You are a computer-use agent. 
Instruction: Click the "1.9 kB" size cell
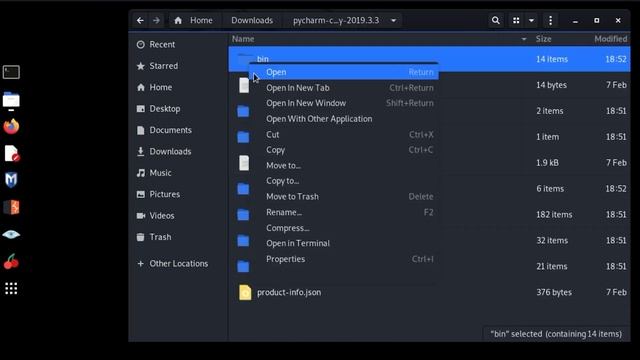(547, 163)
